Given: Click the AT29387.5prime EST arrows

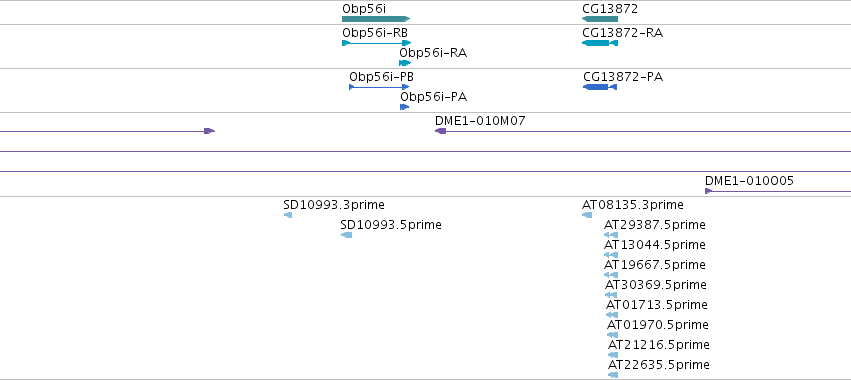Looking at the screenshot, I should 611,235.
